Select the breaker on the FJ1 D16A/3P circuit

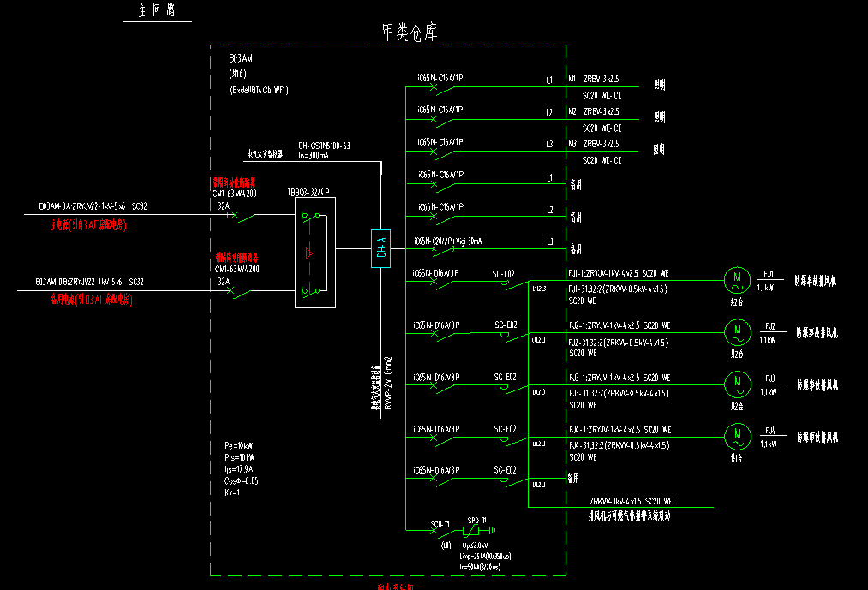[x=443, y=283]
